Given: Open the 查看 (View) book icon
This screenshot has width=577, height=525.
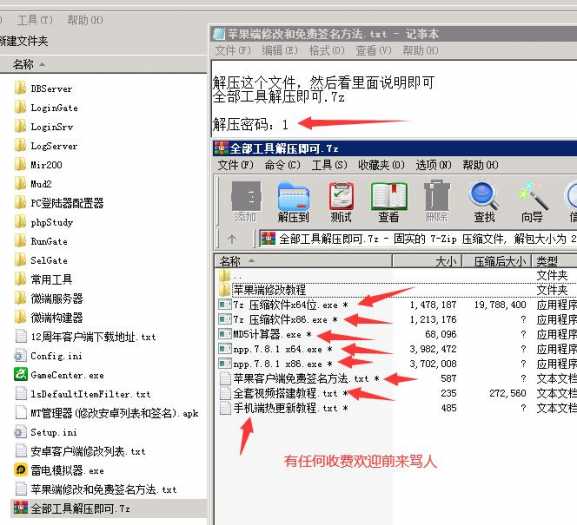Looking at the screenshot, I should pos(389,202).
